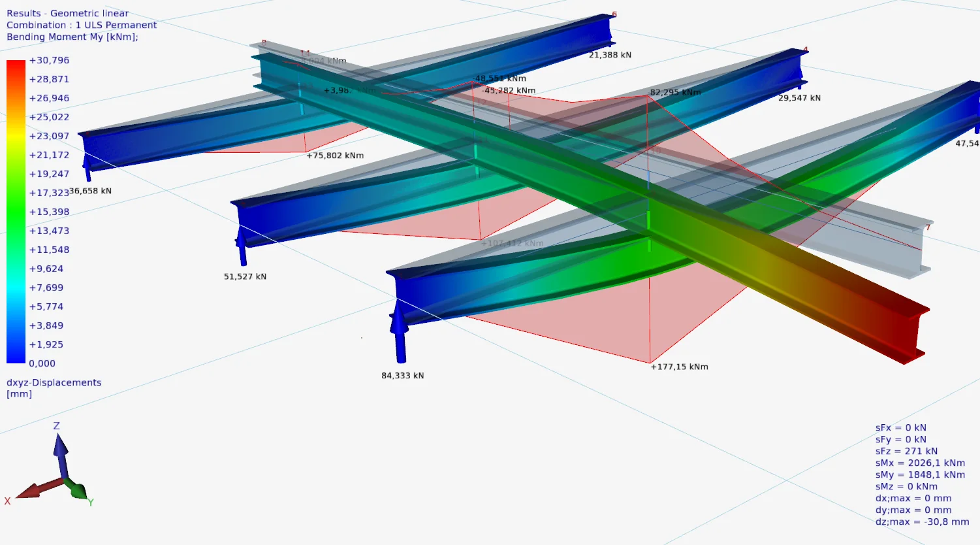The height and width of the screenshot is (545, 980).
Task: Click the red node number 7 label
Action: click(928, 227)
